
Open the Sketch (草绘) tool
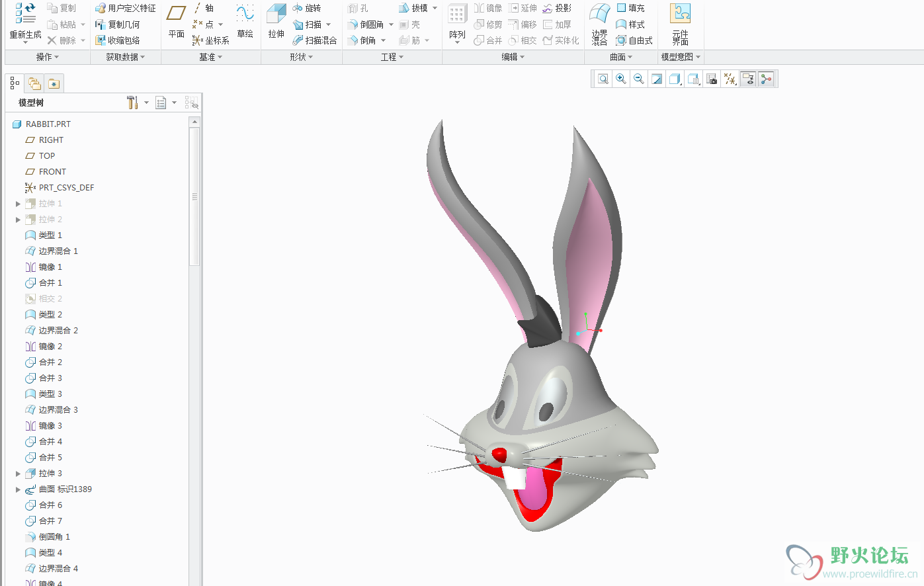[245, 21]
